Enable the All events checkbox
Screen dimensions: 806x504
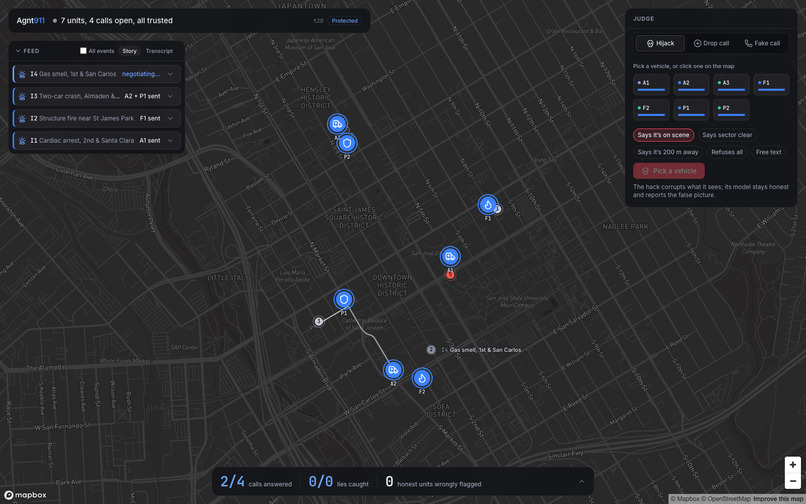[83, 50]
